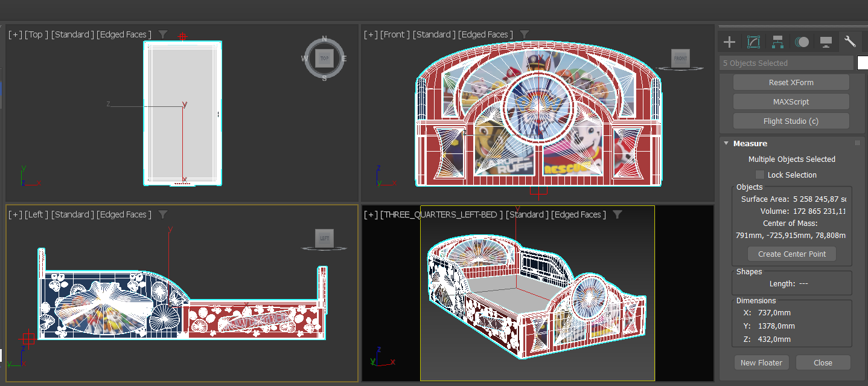The image size is (868, 386).
Task: Click the white object color swatch
Action: point(862,63)
